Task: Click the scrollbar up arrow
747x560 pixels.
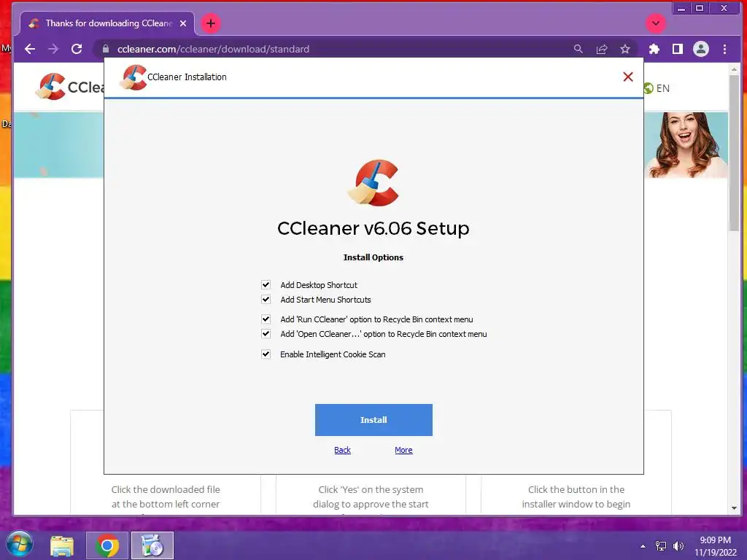Action: coord(734,69)
